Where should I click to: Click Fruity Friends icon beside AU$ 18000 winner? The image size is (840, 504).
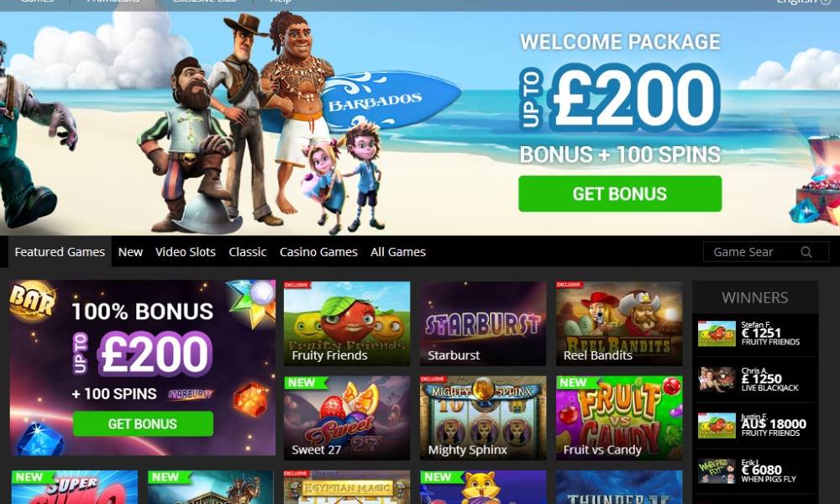[x=717, y=425]
